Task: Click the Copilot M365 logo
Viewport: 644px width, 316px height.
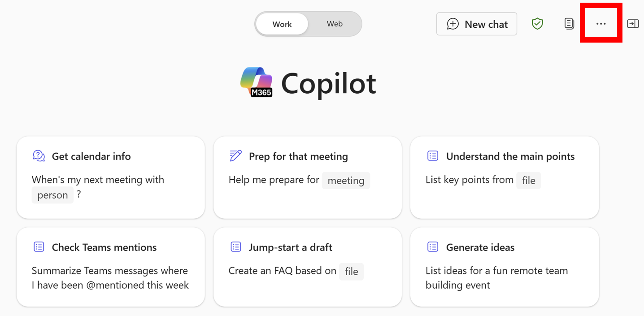Action: [x=257, y=82]
